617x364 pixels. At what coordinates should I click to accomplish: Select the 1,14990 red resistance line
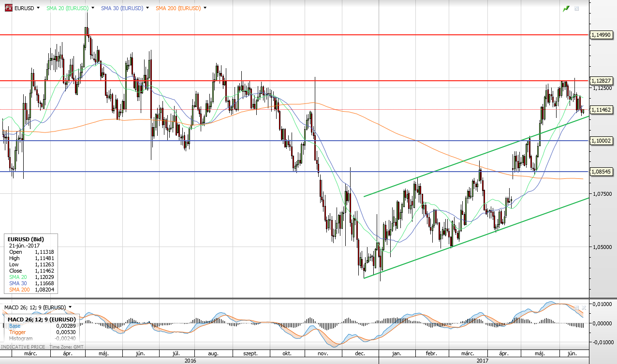coord(294,35)
